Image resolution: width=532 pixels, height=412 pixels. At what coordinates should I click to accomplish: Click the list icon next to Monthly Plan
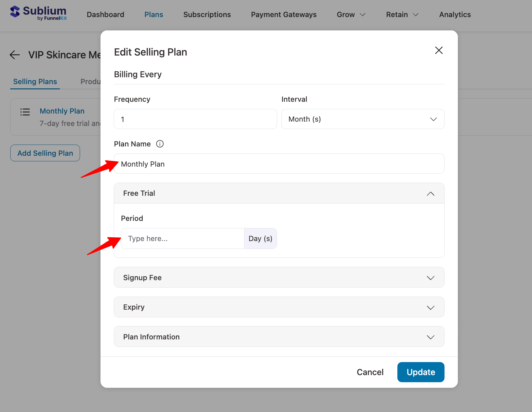click(25, 112)
